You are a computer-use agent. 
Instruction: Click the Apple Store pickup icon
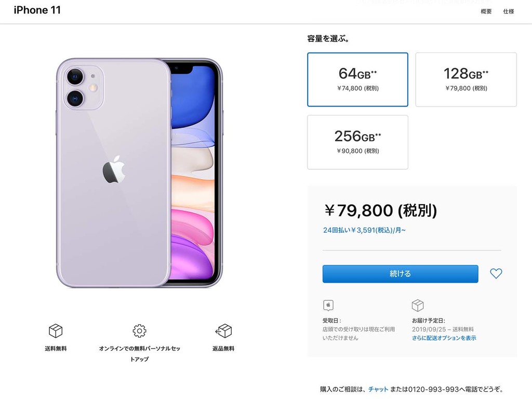pyautogui.click(x=328, y=305)
